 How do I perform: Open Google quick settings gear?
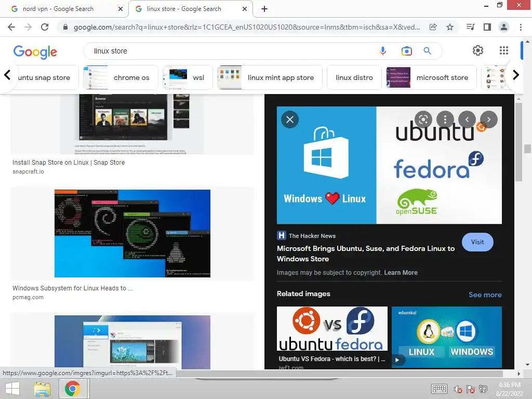478,50
